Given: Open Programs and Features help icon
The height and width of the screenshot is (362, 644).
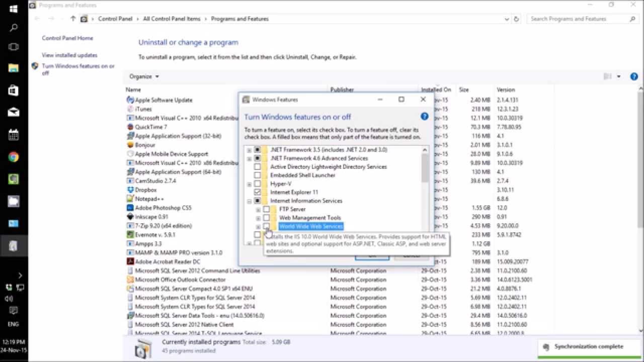Looking at the screenshot, I should point(634,77).
